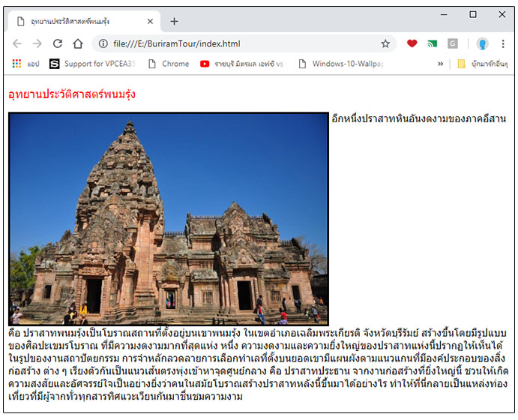
Task: Open a new tab
Action: 174,21
